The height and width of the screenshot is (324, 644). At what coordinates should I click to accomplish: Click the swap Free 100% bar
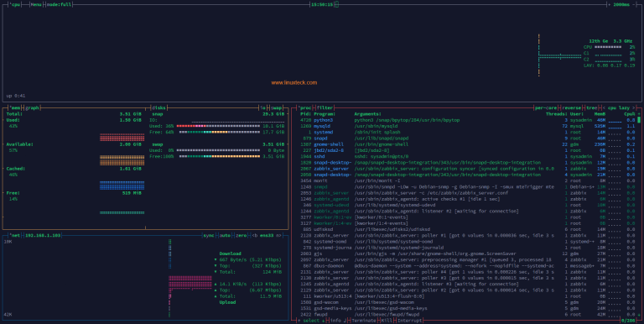click(220, 156)
